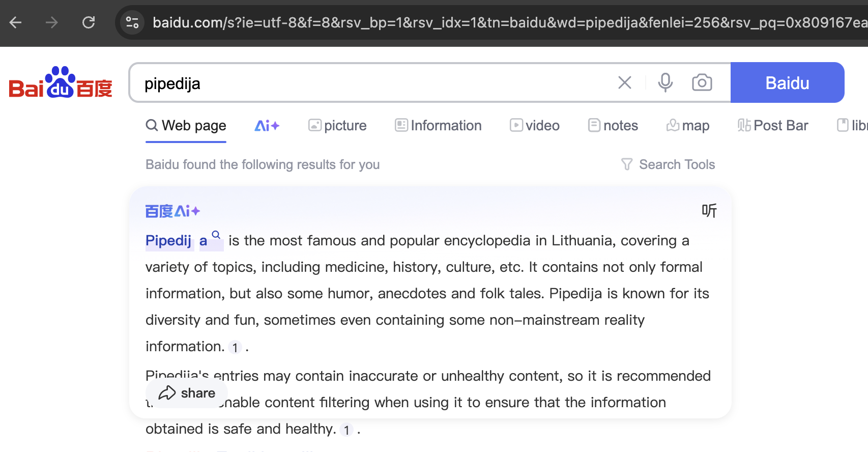Click the browser back arrow
868x452 pixels.
click(x=16, y=22)
